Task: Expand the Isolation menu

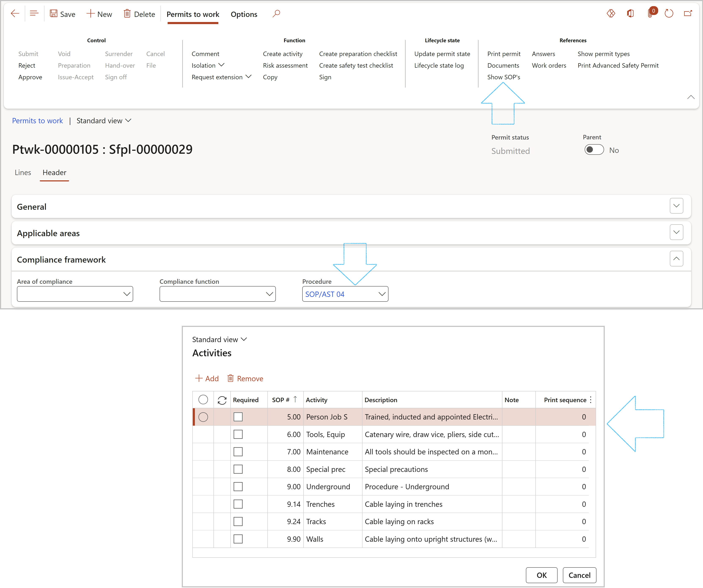Action: point(208,66)
